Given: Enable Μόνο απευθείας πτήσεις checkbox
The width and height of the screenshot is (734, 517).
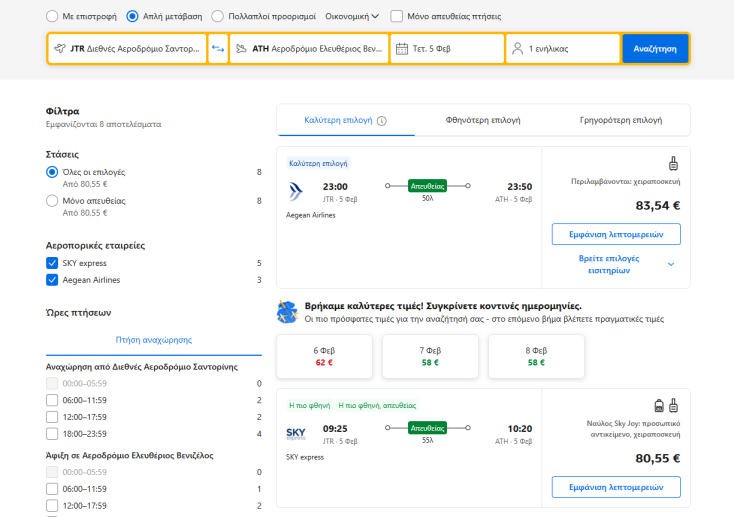Looking at the screenshot, I should pos(397,16).
